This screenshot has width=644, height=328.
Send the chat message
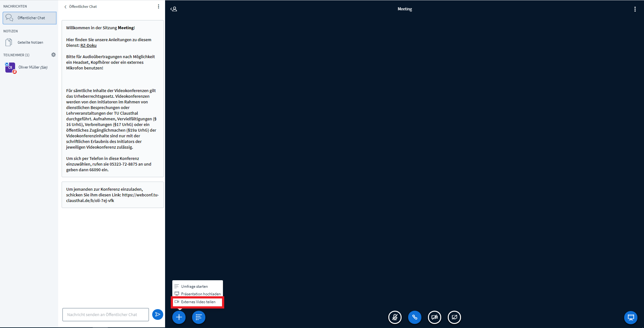coord(158,314)
